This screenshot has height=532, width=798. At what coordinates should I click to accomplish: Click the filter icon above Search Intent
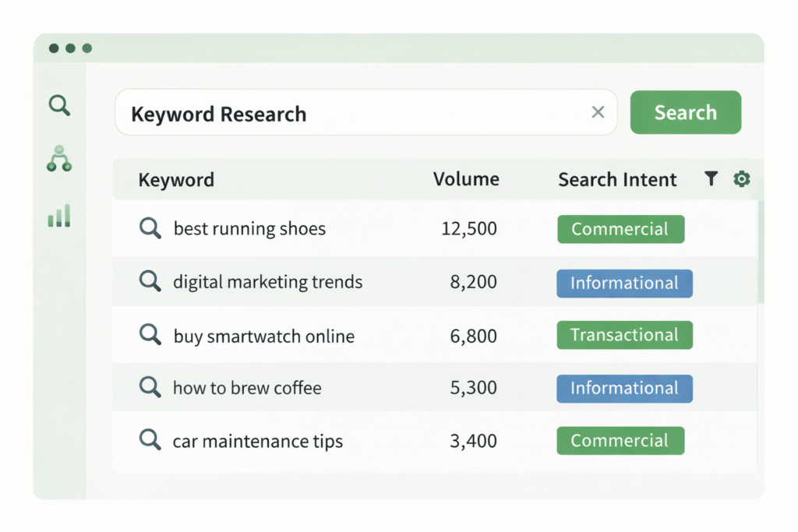coord(711,178)
